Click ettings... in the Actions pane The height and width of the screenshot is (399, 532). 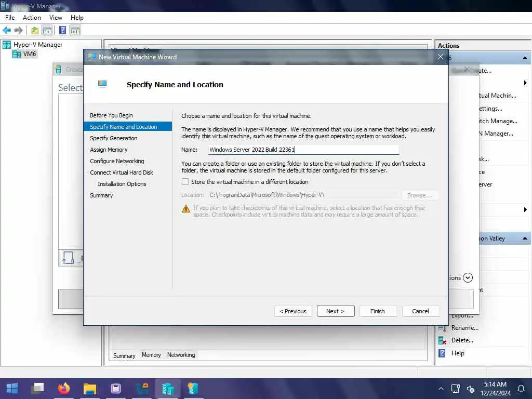click(490, 109)
